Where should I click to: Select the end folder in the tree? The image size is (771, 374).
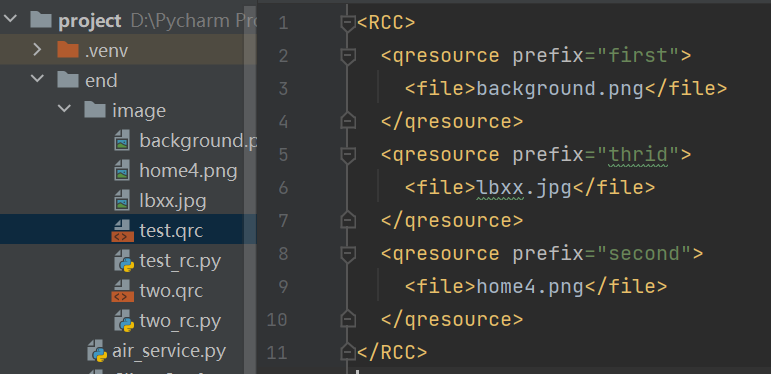coord(101,80)
